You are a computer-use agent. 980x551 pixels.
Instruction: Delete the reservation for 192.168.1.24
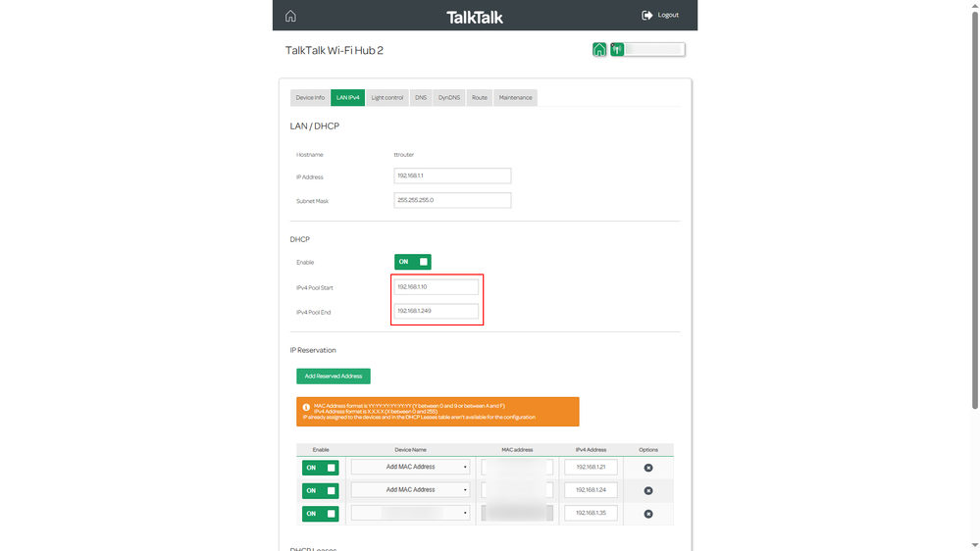coord(647,490)
